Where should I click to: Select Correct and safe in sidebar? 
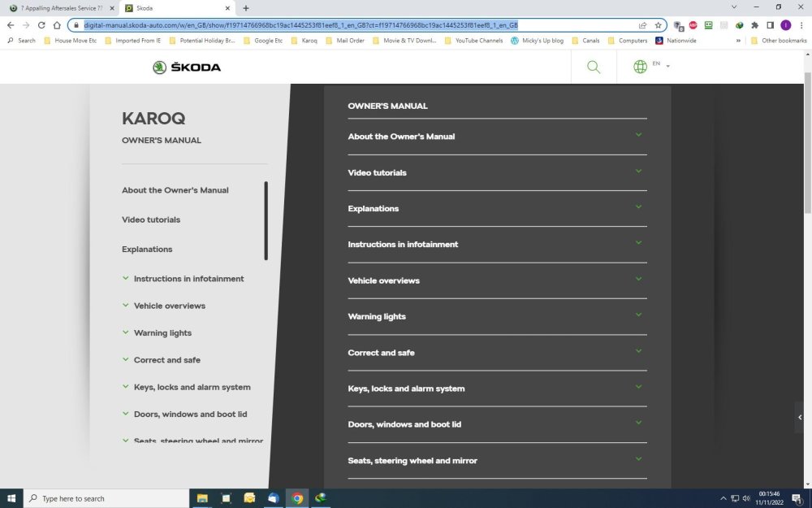click(x=166, y=360)
